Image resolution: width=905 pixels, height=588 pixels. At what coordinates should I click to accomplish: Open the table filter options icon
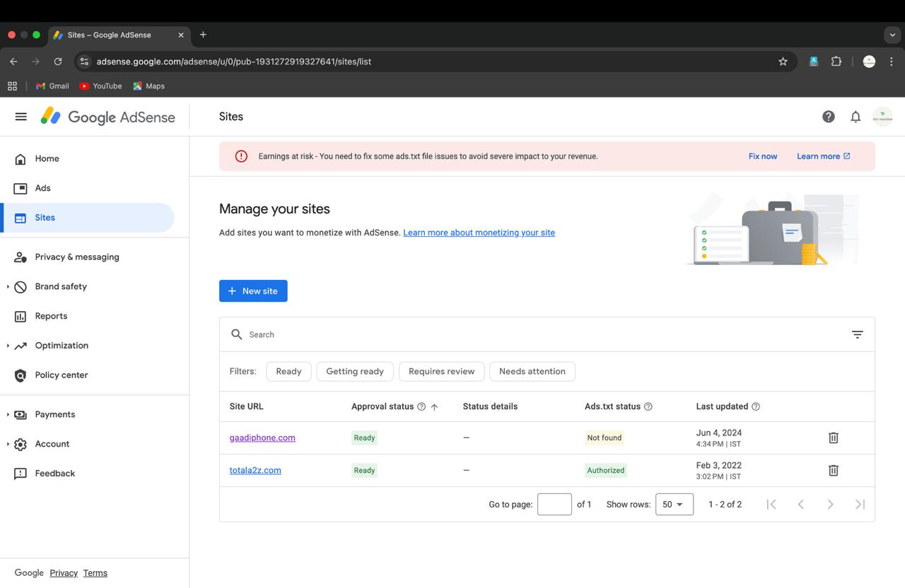click(857, 334)
